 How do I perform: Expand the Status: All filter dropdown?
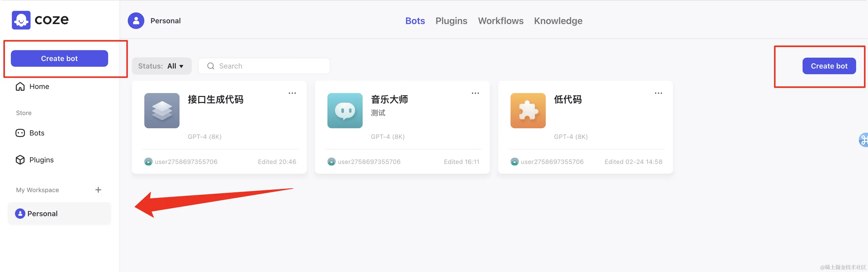tap(162, 66)
